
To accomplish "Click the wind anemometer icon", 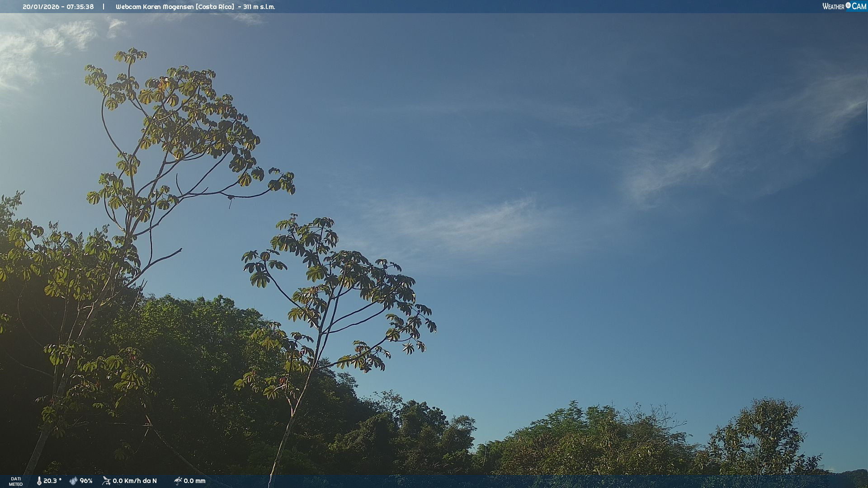I will tap(106, 481).
